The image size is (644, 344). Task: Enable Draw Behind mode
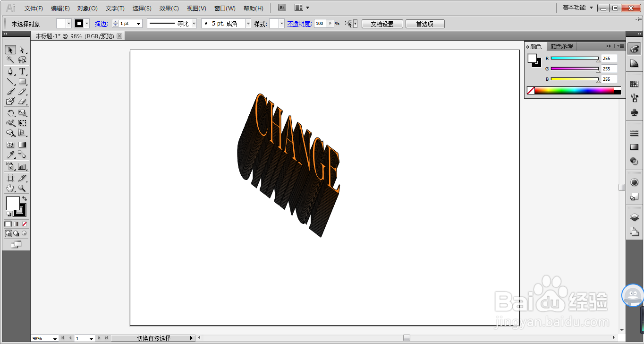pyautogui.click(x=16, y=233)
